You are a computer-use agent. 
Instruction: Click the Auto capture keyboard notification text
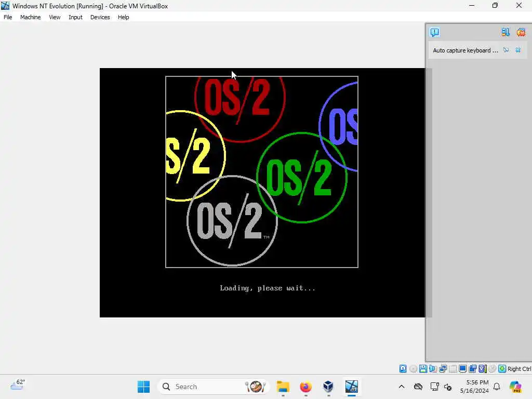click(465, 50)
